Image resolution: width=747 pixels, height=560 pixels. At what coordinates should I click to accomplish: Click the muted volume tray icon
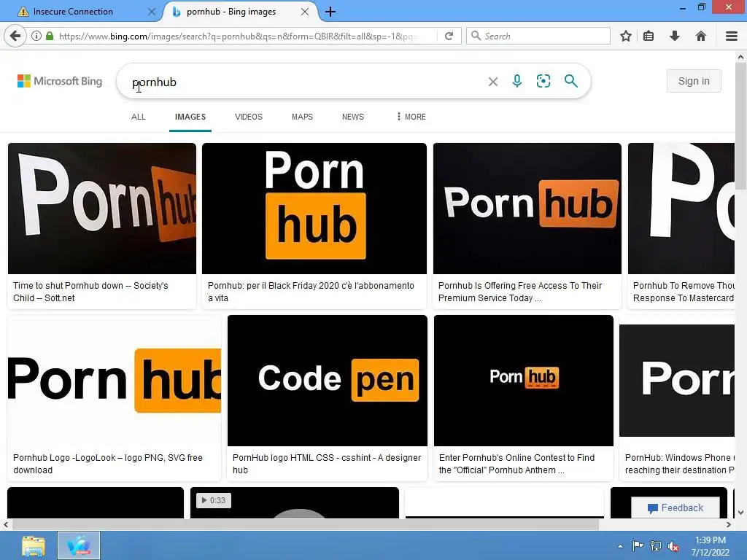[673, 546]
